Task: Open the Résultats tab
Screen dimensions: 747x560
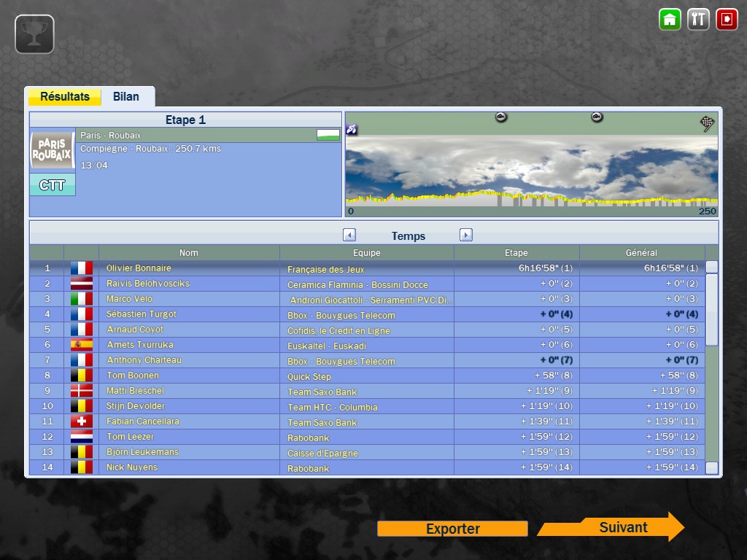Action: 65,97
